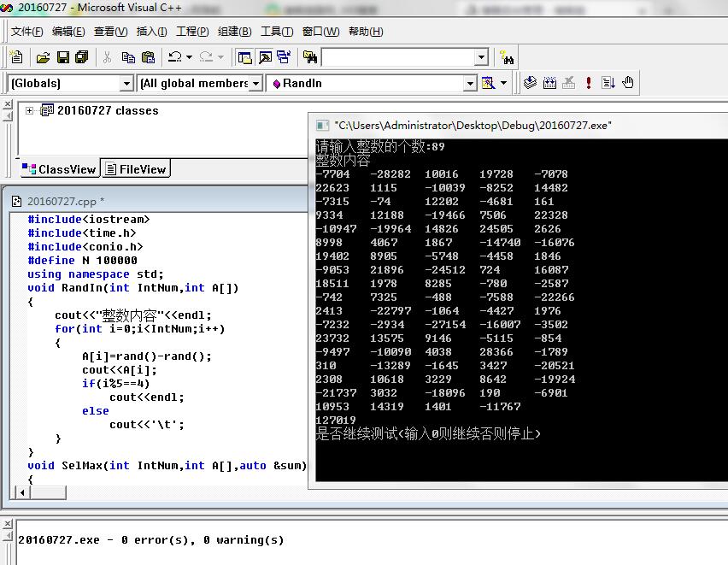Screen dimensions: 728x565
Task: Copy selection icon in toolbar
Action: pyautogui.click(x=128, y=57)
